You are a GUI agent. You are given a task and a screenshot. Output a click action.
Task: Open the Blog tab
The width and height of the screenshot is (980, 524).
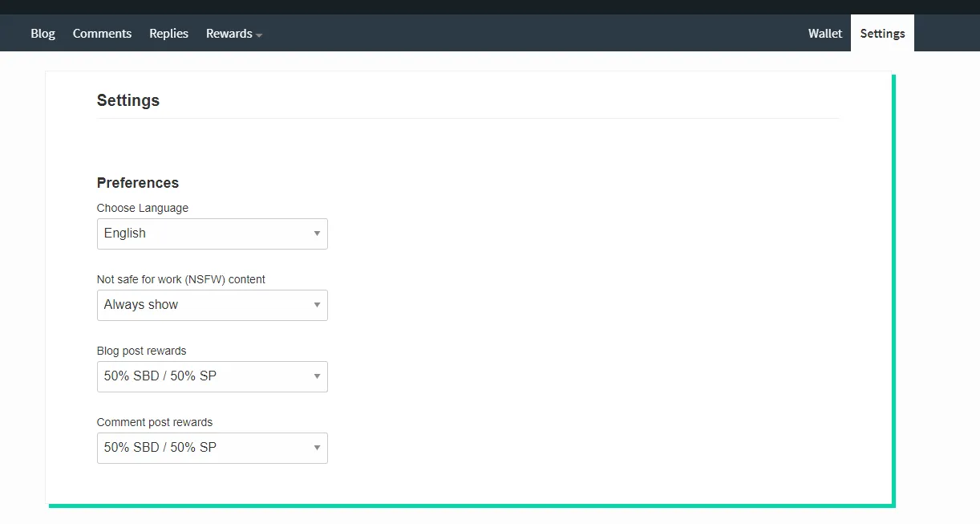[43, 34]
